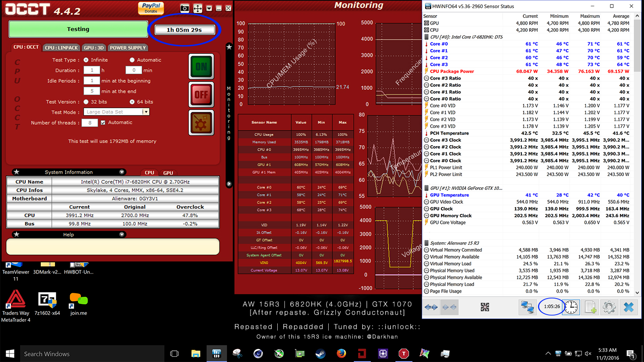This screenshot has height=362, width=644.
Task: Open the GPU : 3D tab
Action: 94,48
